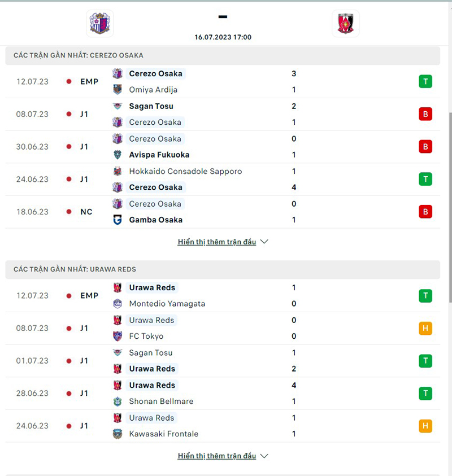This screenshot has width=452, height=476.
Task: Select the red B badge next to Sagan Tosu match
Action: coord(425,114)
